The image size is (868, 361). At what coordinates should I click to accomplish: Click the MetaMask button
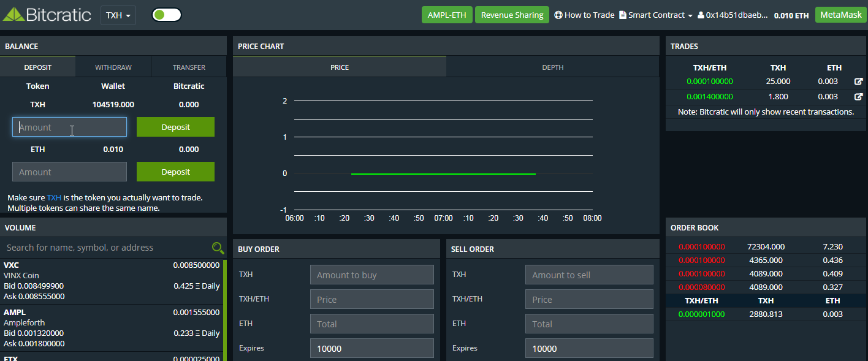(x=840, y=15)
